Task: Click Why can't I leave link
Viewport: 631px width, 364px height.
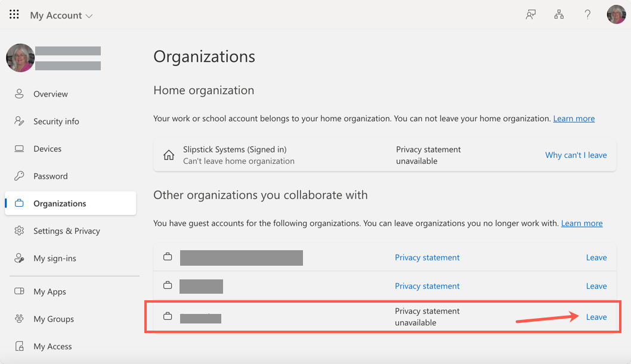Action: [x=576, y=155]
